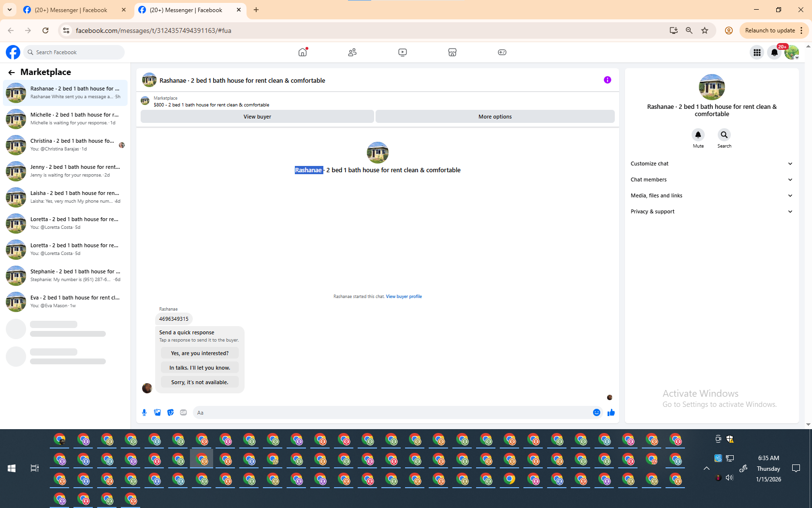Search in conversation magnifier icon

click(x=724, y=134)
